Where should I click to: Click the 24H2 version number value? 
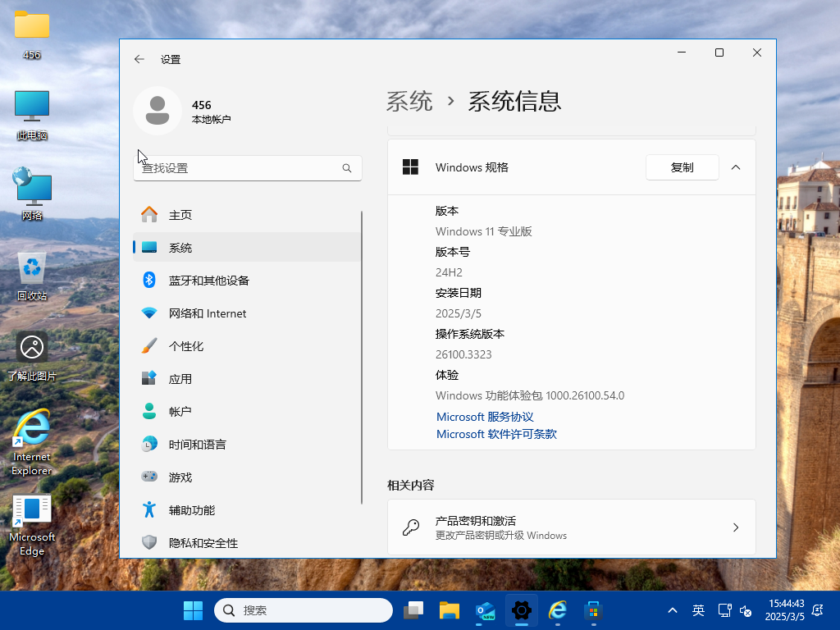(x=449, y=272)
